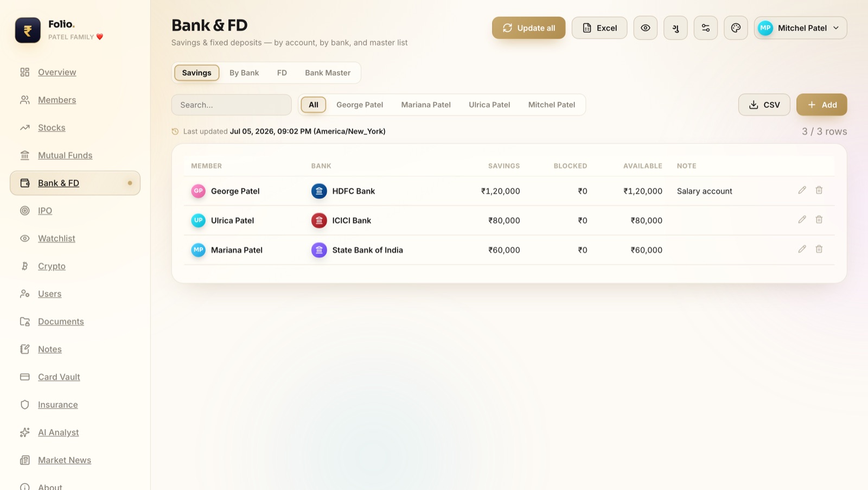Delete the Ulrica Patel ICICI Bank row
This screenshot has width=868, height=490.
tap(819, 219)
